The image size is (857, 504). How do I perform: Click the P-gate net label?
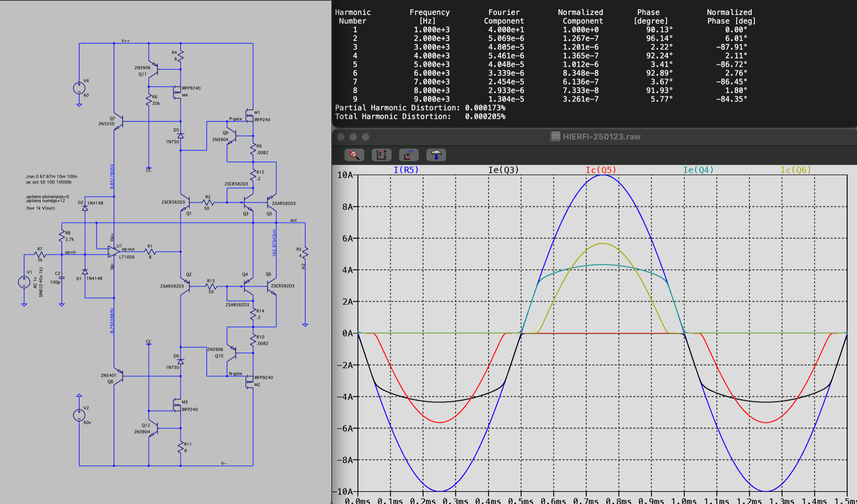click(x=236, y=119)
